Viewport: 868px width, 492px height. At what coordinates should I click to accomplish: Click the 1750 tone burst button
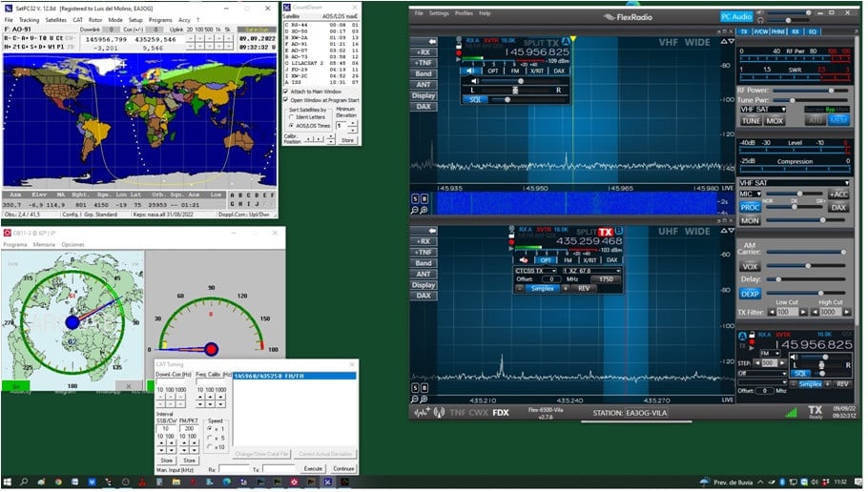pos(606,279)
